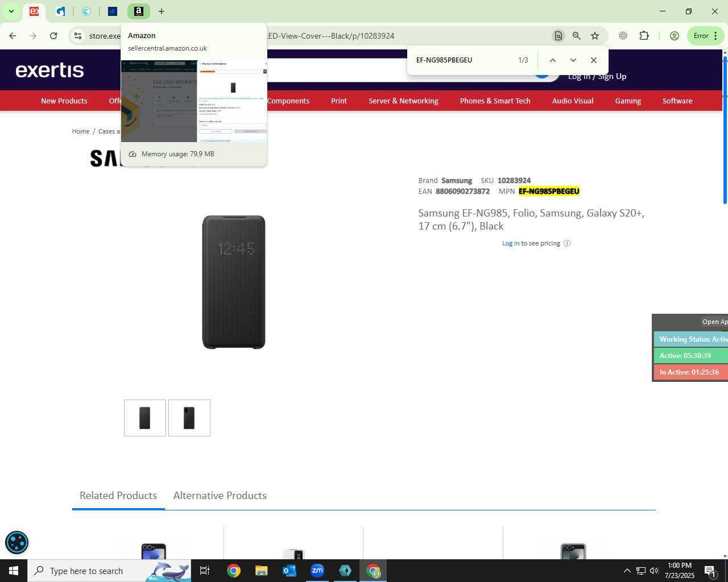Open Outlook from taskbar
Screen dimensions: 728x582
click(289, 571)
